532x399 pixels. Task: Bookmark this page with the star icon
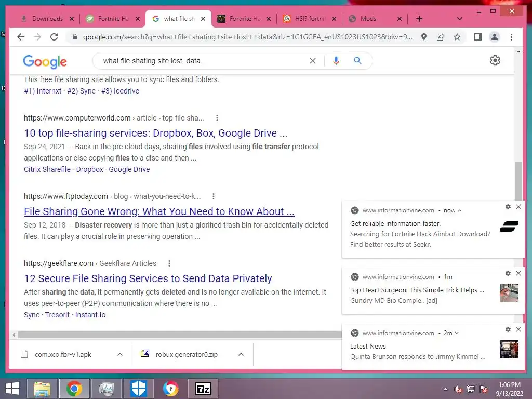457,37
